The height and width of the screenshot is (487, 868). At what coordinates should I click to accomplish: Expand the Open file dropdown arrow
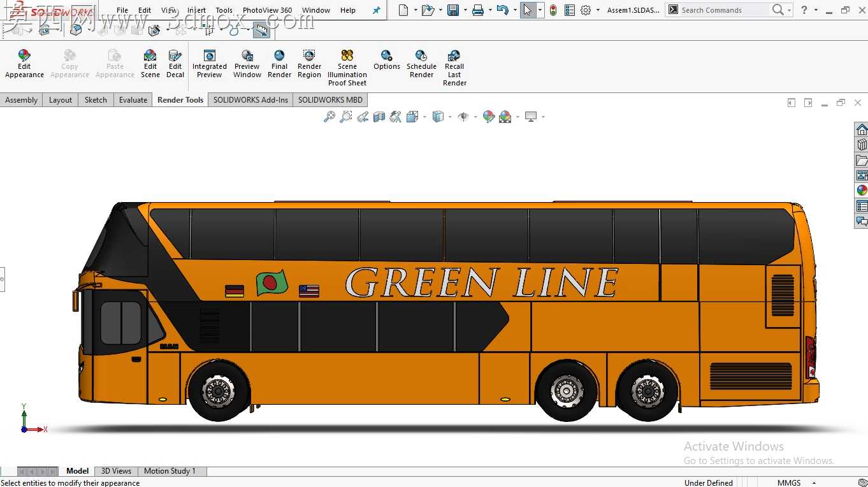440,10
